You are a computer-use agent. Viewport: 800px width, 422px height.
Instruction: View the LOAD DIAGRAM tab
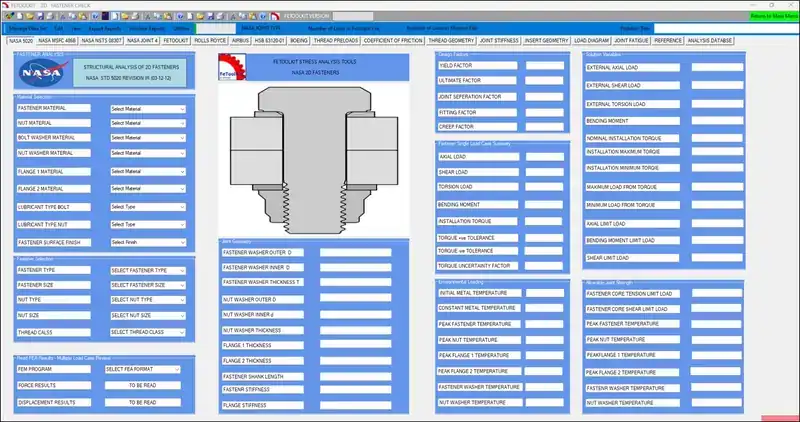tap(591, 40)
